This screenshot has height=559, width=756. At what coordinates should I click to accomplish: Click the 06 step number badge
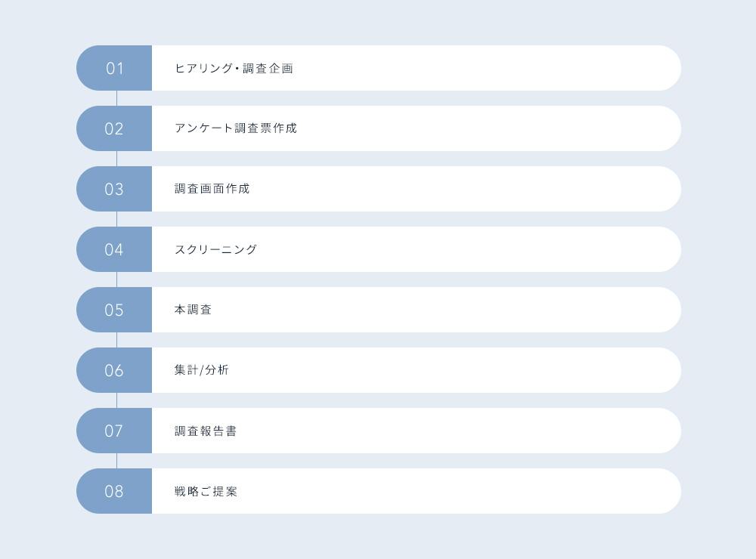[114, 370]
